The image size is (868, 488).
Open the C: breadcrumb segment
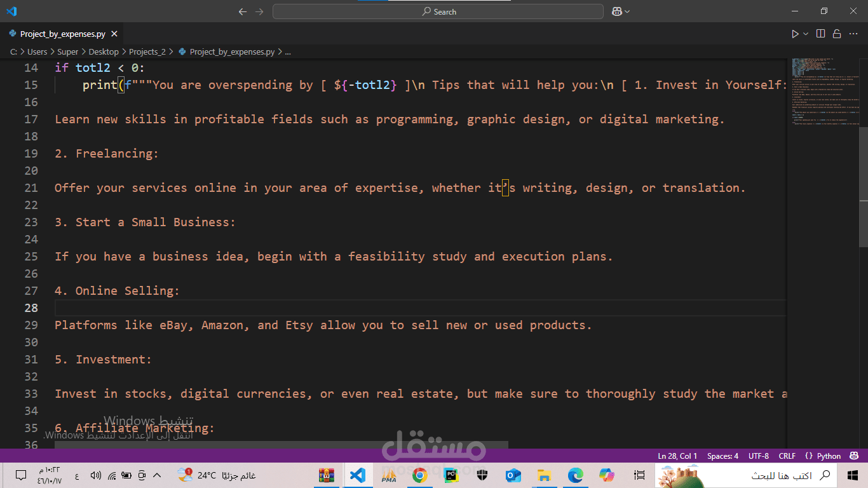coord(13,51)
